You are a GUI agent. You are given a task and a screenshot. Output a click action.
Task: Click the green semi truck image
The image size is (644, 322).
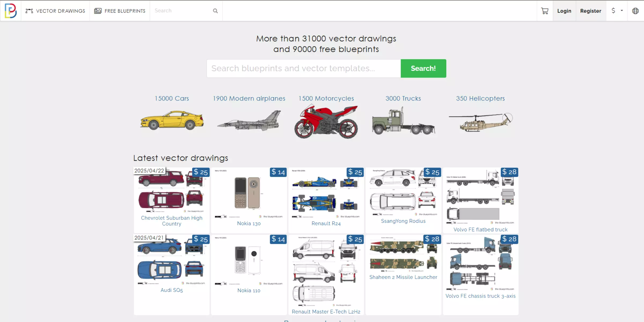[403, 121]
